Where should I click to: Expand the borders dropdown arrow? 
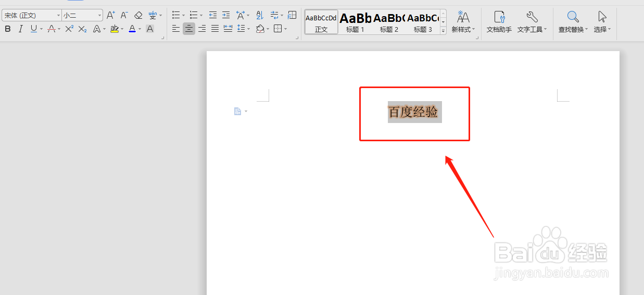click(285, 29)
